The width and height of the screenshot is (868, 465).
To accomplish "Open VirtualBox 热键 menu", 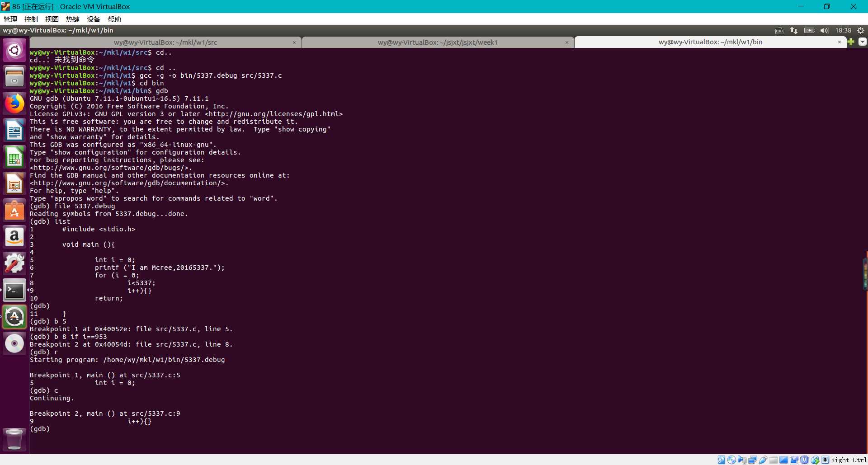I will tap(73, 19).
